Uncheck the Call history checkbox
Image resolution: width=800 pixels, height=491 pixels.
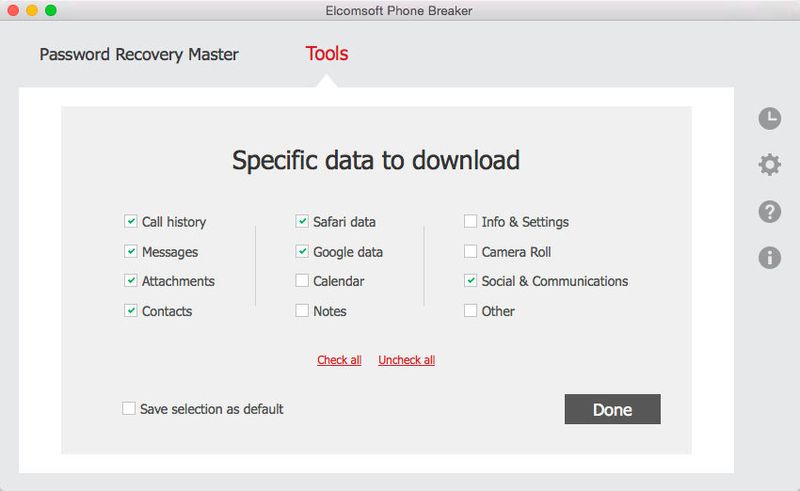pos(131,222)
